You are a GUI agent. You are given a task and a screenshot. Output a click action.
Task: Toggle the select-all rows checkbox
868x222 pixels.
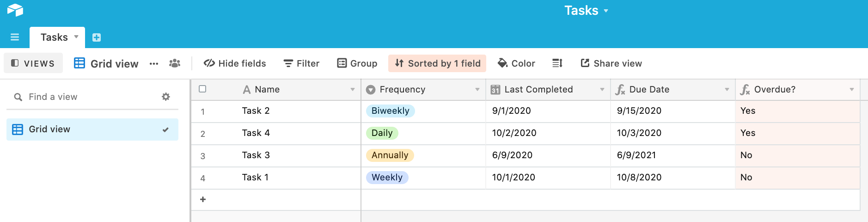(x=202, y=89)
